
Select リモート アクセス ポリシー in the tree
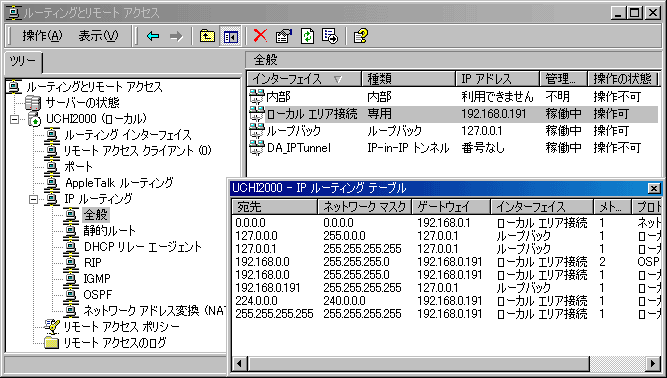pos(122,327)
